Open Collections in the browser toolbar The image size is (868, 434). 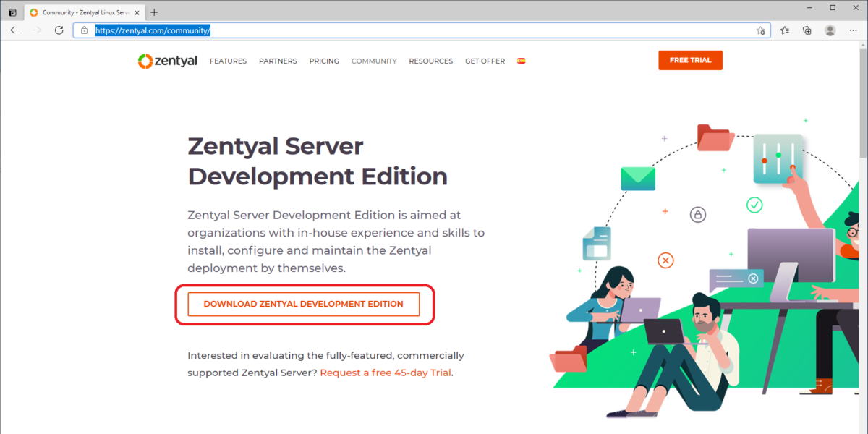click(807, 30)
